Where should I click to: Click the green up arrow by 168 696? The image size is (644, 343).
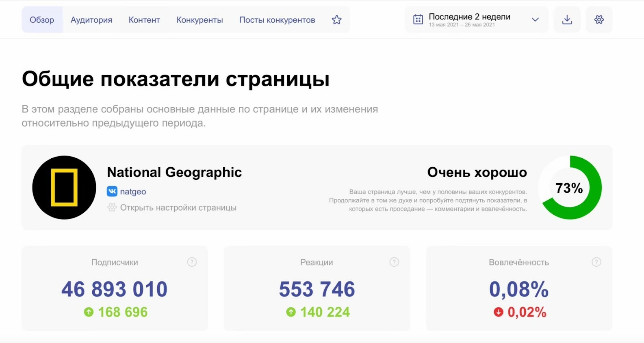89,312
